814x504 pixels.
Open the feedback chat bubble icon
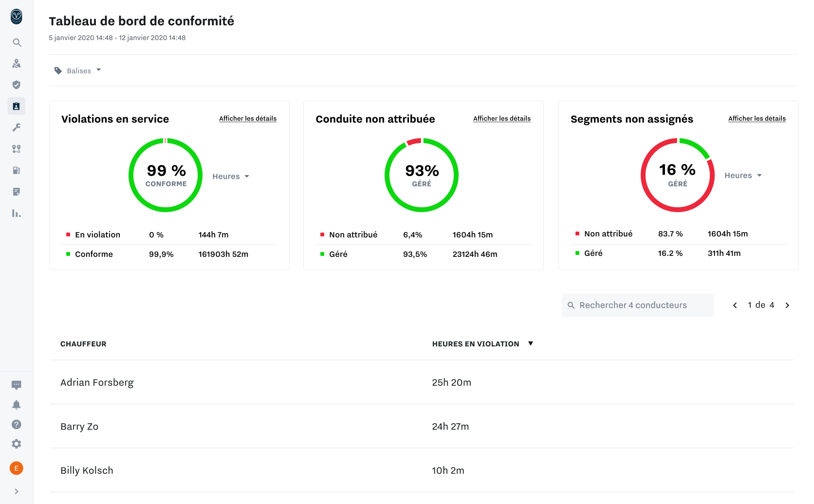coord(17,385)
